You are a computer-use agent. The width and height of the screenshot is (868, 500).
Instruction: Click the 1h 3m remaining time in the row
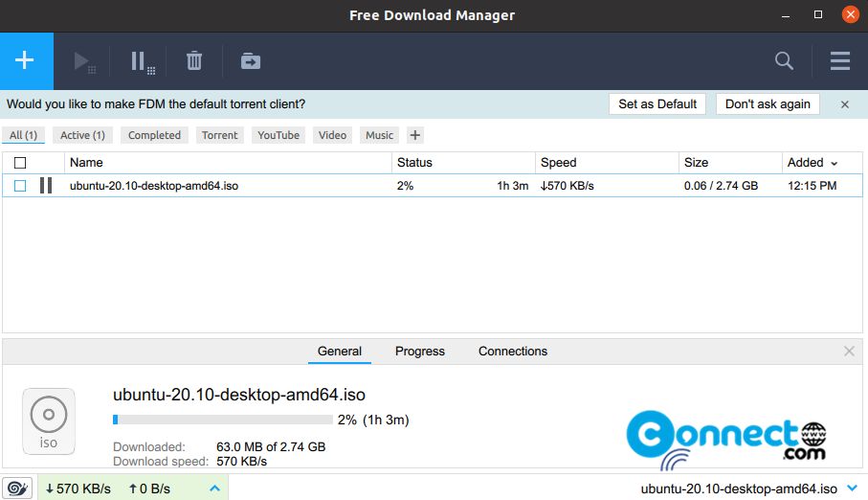click(x=513, y=186)
